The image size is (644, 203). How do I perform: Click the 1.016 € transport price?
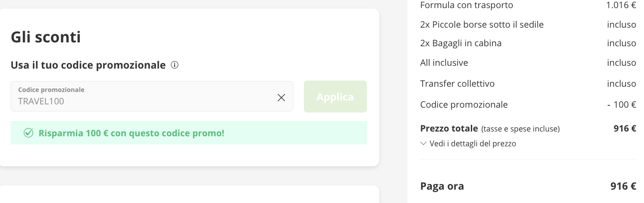[621, 6]
